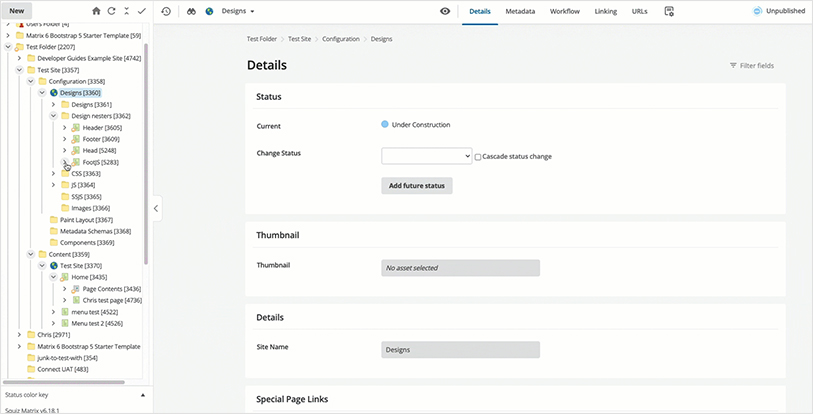Collapse the Design nesters [3362] branch

pyautogui.click(x=53, y=116)
